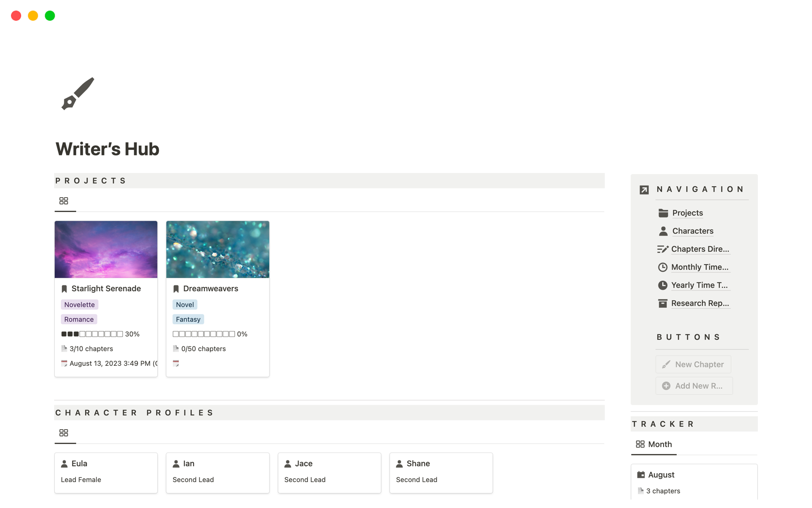812x508 pixels.
Task: Expand the Buttons panel section
Action: [689, 337]
